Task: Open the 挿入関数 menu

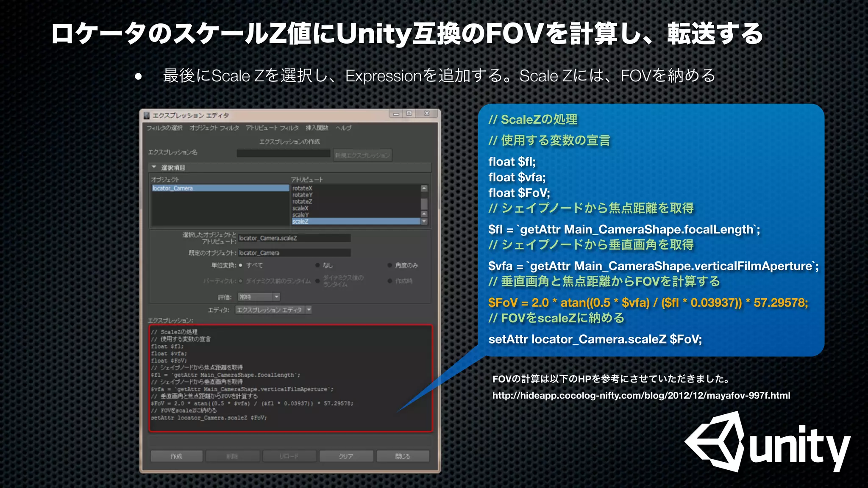Action: pos(317,128)
